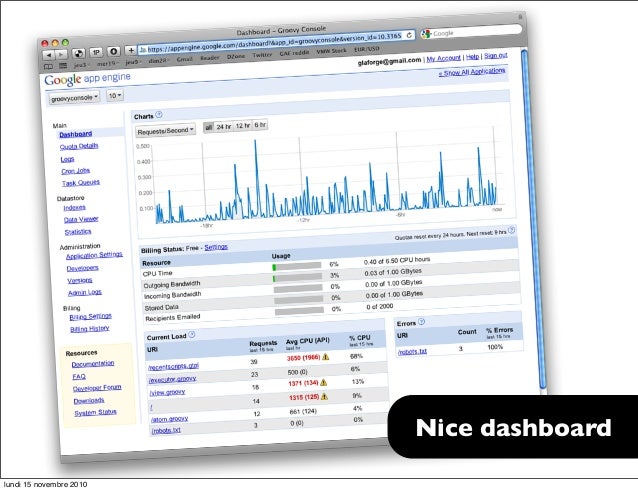
Task: Open Billing History link
Action: [90, 329]
